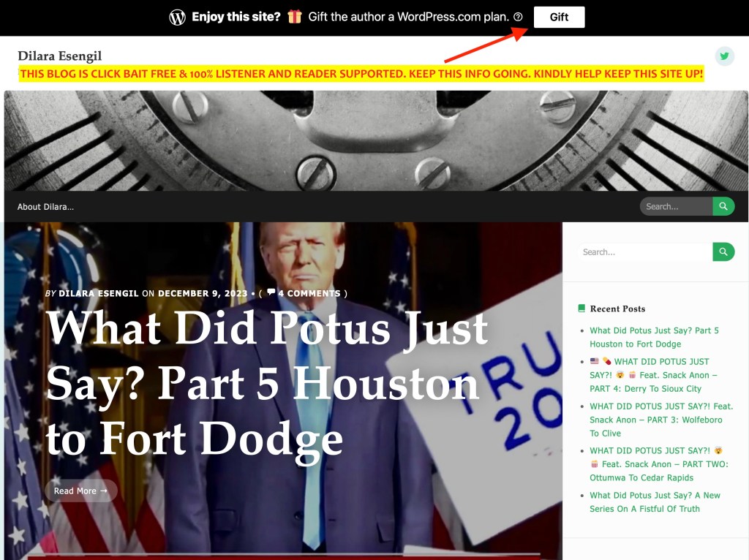Open the Twitter profile icon
The width and height of the screenshot is (749, 560).
pos(724,56)
